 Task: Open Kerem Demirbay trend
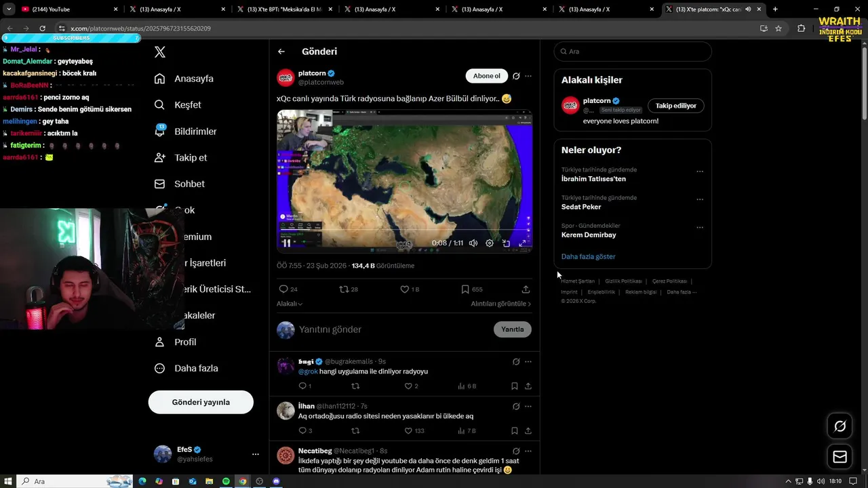coord(589,235)
